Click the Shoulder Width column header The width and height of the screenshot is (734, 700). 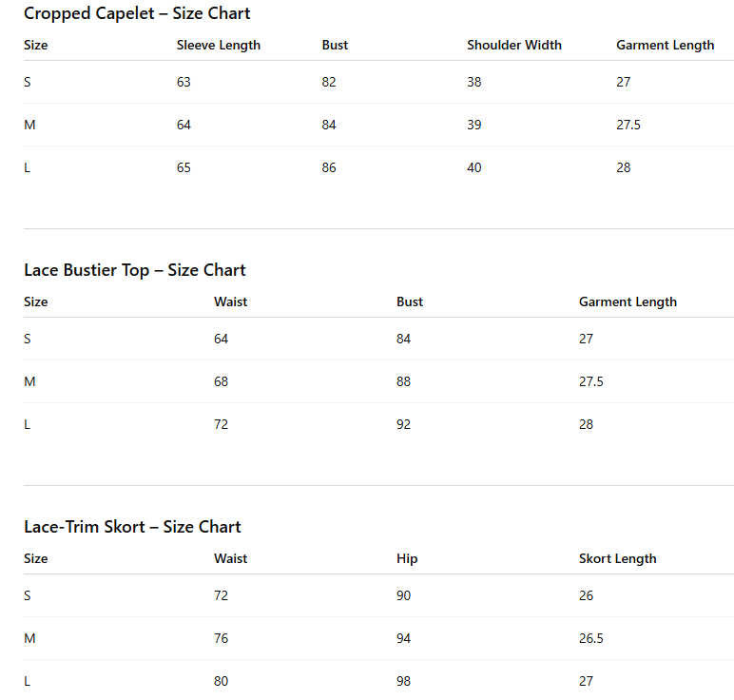(x=514, y=45)
